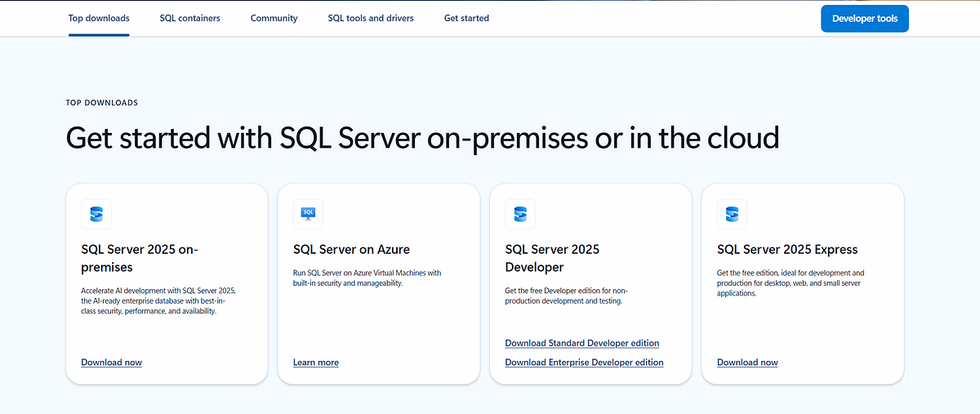
Task: Open the SQL containers tab
Action: 190,18
